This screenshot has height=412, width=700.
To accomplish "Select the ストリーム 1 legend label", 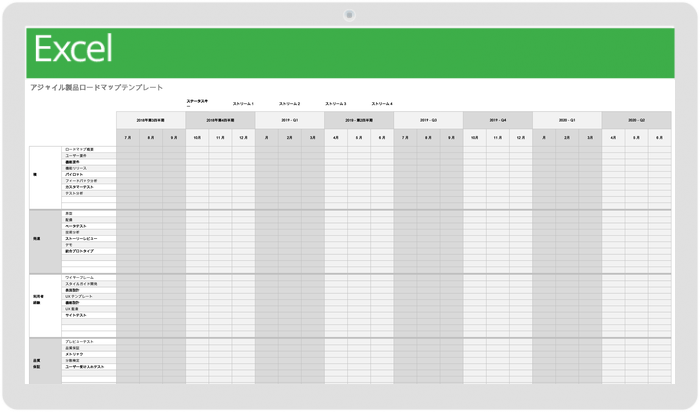I will 243,104.
